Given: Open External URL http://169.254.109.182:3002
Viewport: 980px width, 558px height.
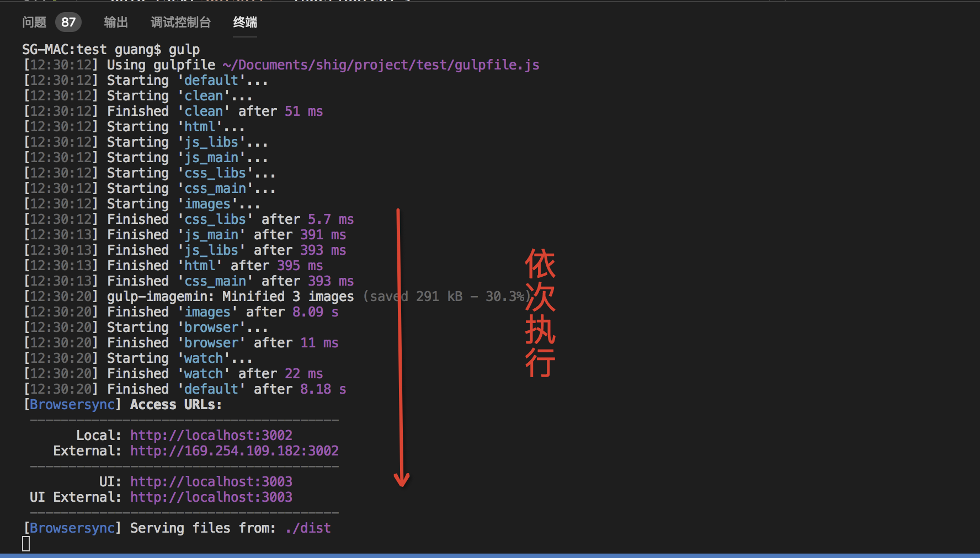Looking at the screenshot, I should [x=234, y=451].
